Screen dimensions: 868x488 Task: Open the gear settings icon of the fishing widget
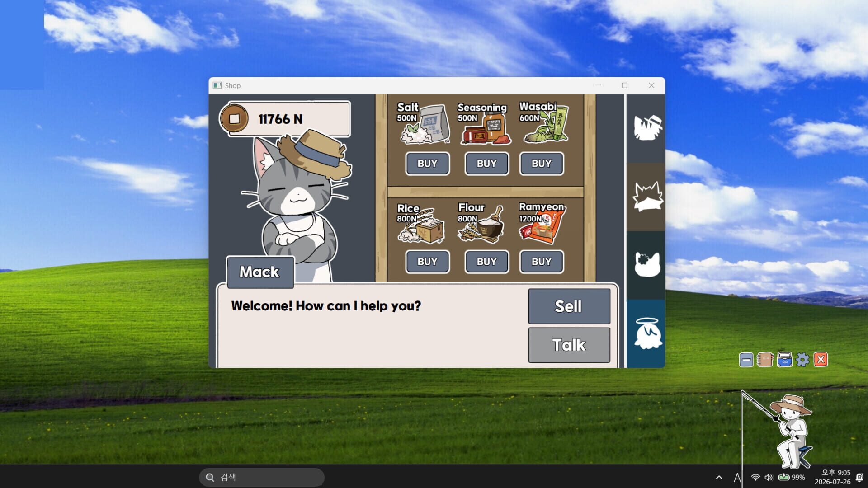pos(802,360)
